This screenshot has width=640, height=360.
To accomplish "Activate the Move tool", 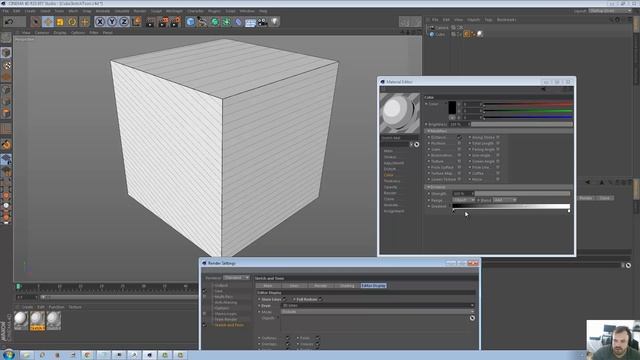I will point(48,21).
